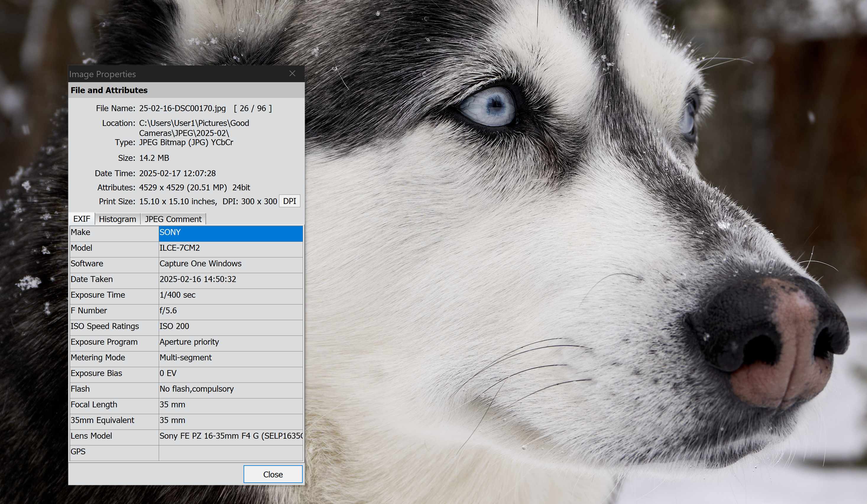The width and height of the screenshot is (867, 504).
Task: Click the Size value 14.2 MB
Action: pos(154,158)
